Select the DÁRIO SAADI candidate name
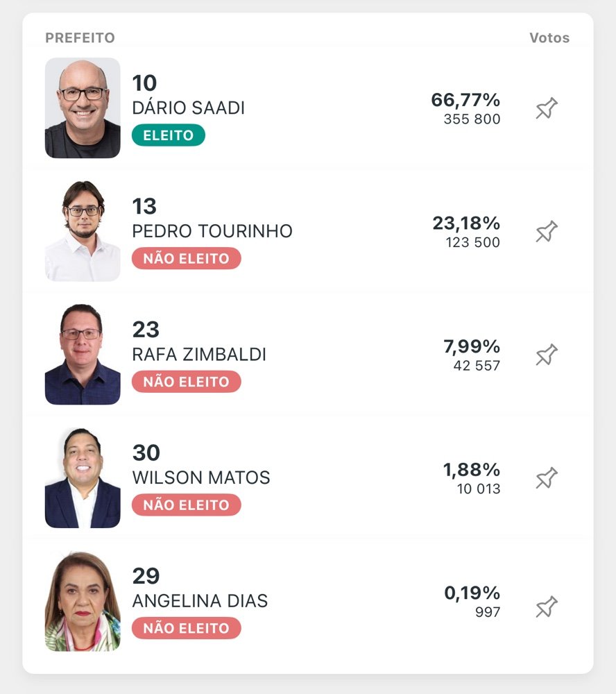The height and width of the screenshot is (694, 616). [x=189, y=108]
